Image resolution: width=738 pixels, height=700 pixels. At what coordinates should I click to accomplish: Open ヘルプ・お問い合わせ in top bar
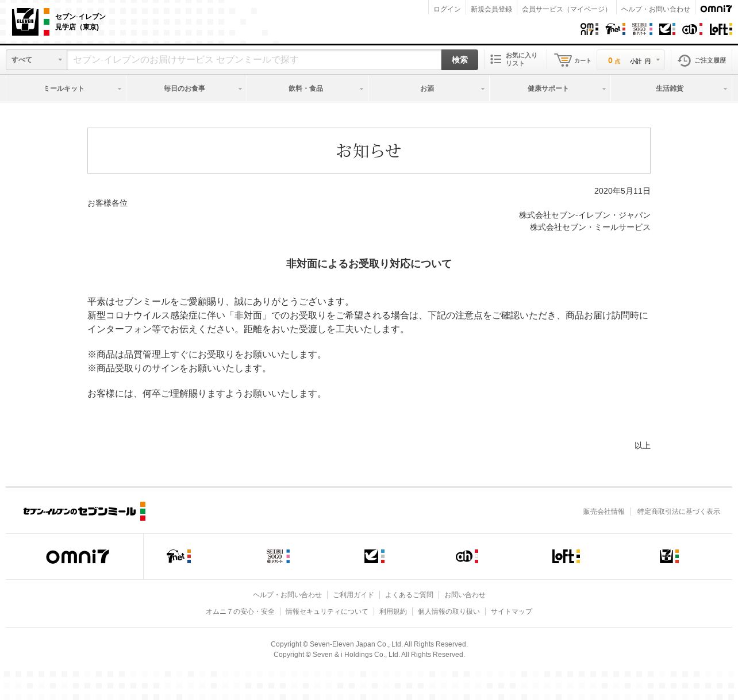coord(656,9)
